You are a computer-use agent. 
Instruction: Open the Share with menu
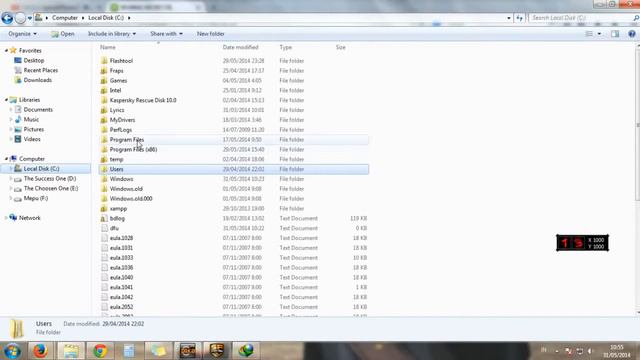coord(166,34)
